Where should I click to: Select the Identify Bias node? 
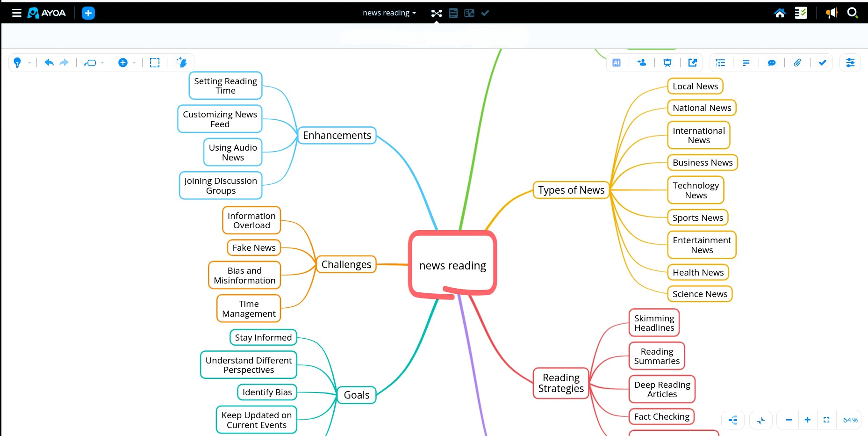point(267,392)
